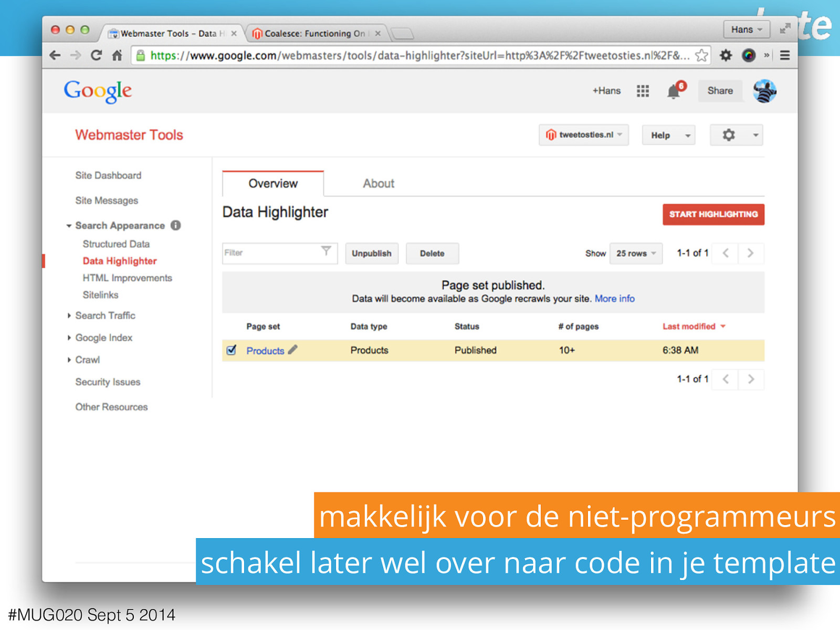The height and width of the screenshot is (630, 840).
Task: Open Other Resources in sidebar
Action: pyautogui.click(x=111, y=407)
